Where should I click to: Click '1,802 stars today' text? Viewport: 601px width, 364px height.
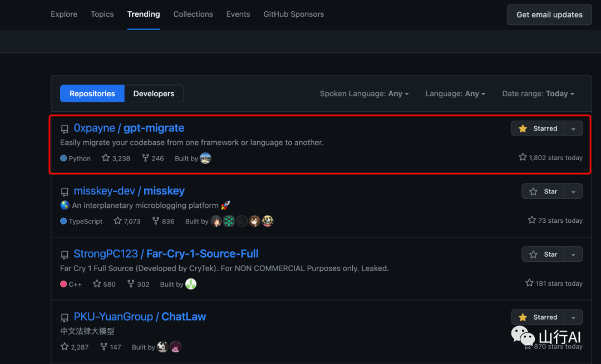point(550,157)
